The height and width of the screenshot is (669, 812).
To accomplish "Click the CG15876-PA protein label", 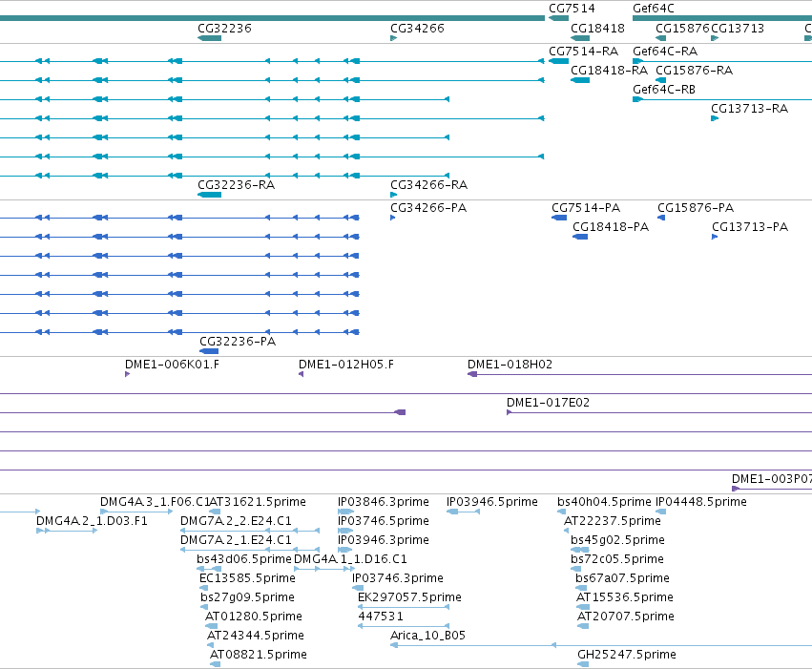I will pyautogui.click(x=696, y=208).
